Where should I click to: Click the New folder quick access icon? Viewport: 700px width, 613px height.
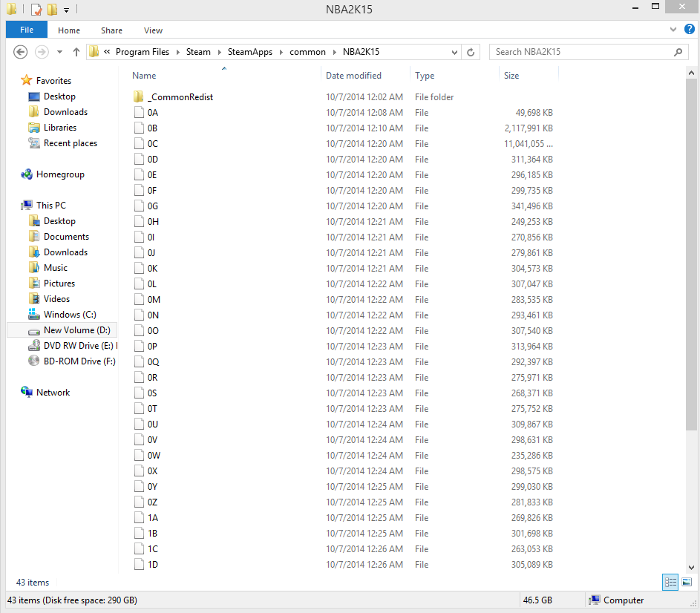(x=52, y=10)
